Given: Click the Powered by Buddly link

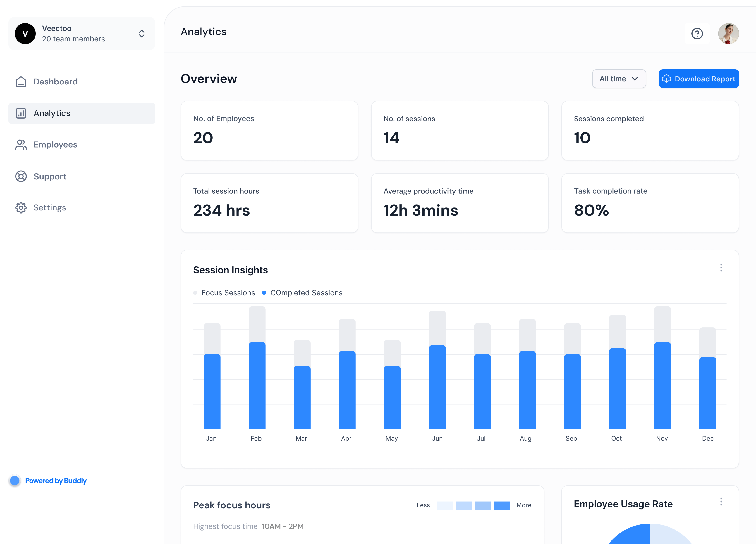Looking at the screenshot, I should coord(56,481).
